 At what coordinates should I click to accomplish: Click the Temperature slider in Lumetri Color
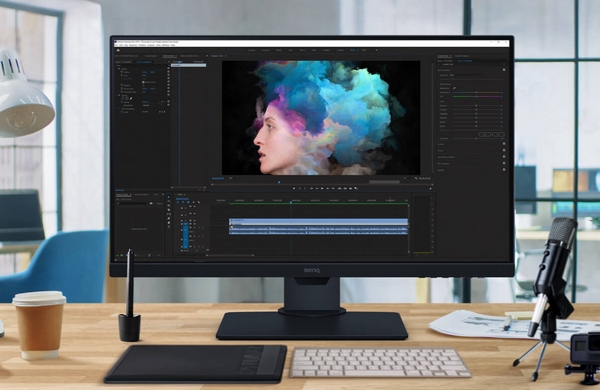click(476, 92)
